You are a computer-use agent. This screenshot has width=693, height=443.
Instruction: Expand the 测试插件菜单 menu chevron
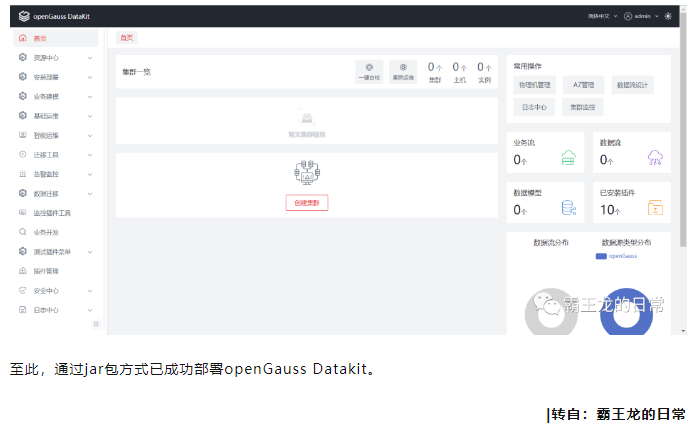[x=90, y=252]
